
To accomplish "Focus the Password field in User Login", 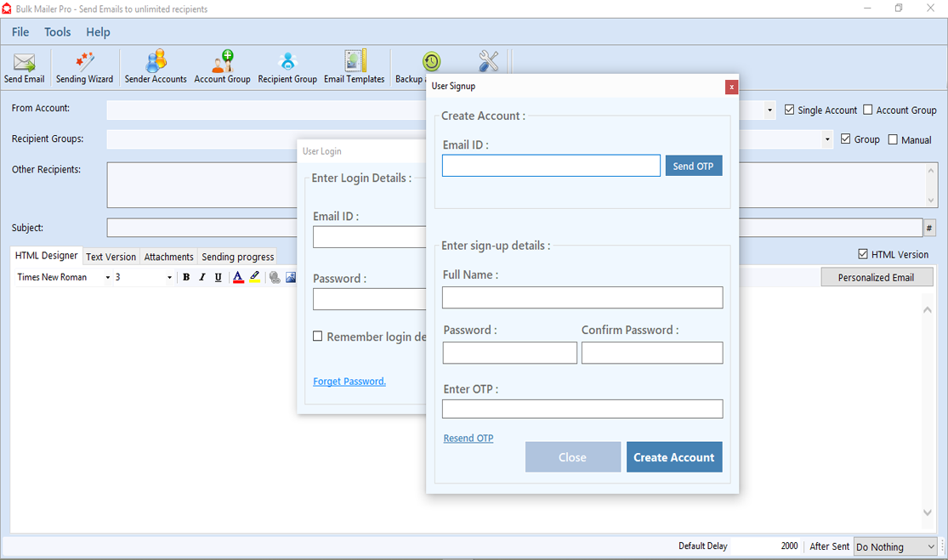I will click(369, 299).
